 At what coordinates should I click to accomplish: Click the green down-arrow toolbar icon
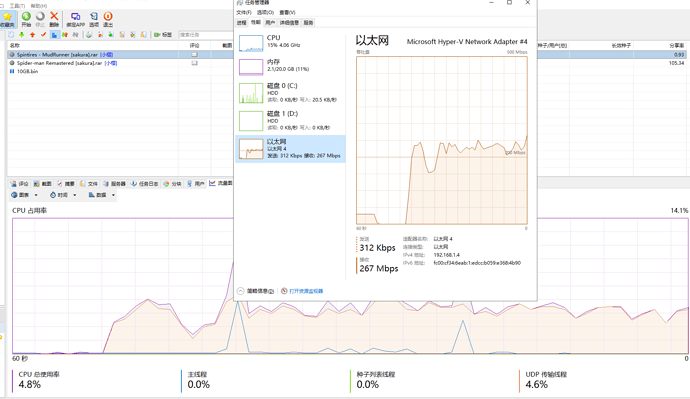[x=22, y=35]
